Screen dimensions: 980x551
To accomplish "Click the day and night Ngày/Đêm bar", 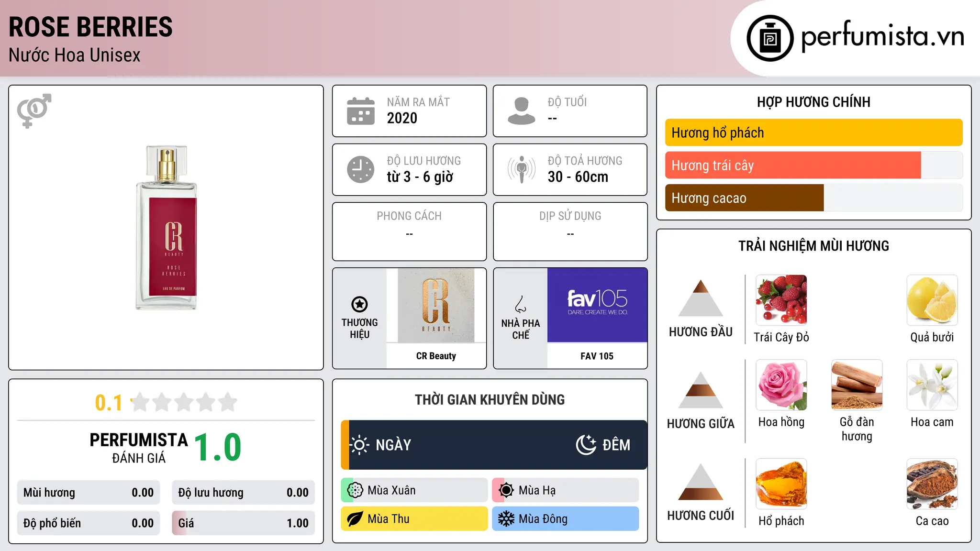I will coord(494,445).
